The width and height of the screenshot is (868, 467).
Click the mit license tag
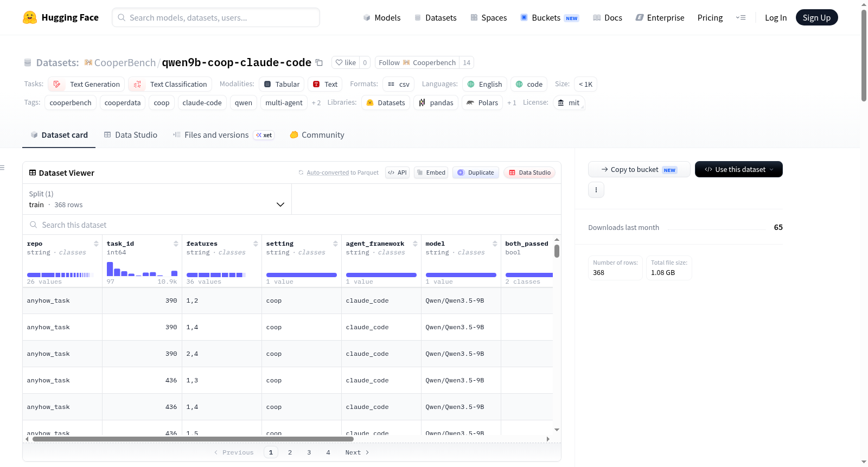[569, 103]
